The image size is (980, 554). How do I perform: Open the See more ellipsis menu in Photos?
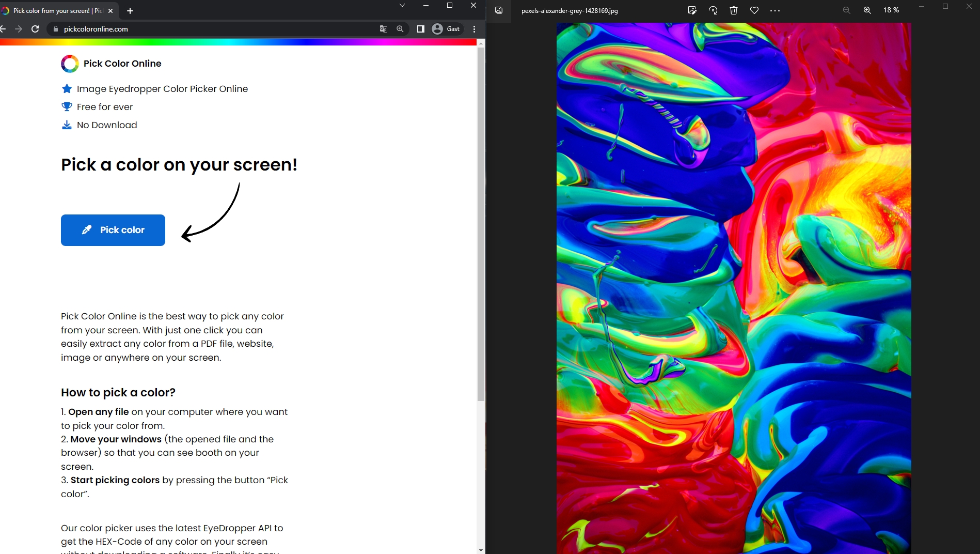coord(775,10)
